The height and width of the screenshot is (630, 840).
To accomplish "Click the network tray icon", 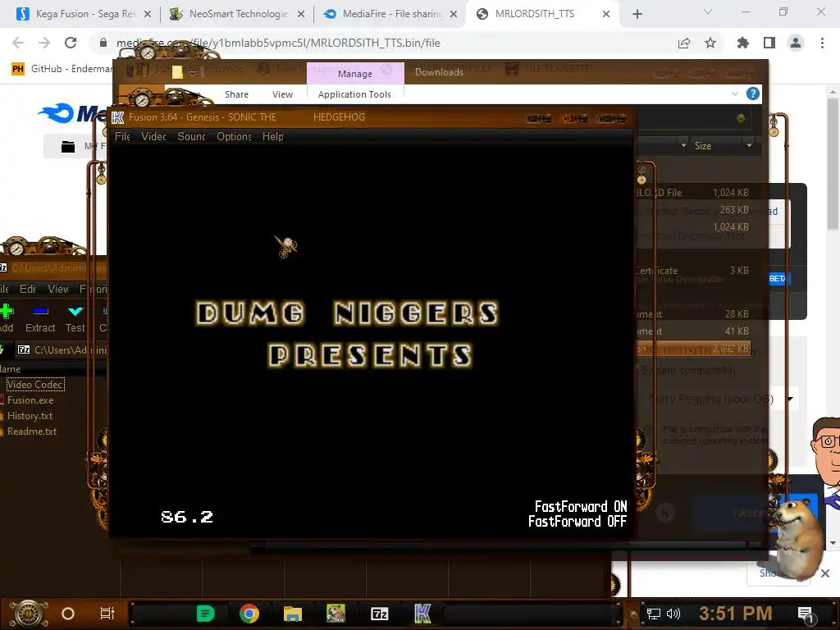I will (x=654, y=614).
